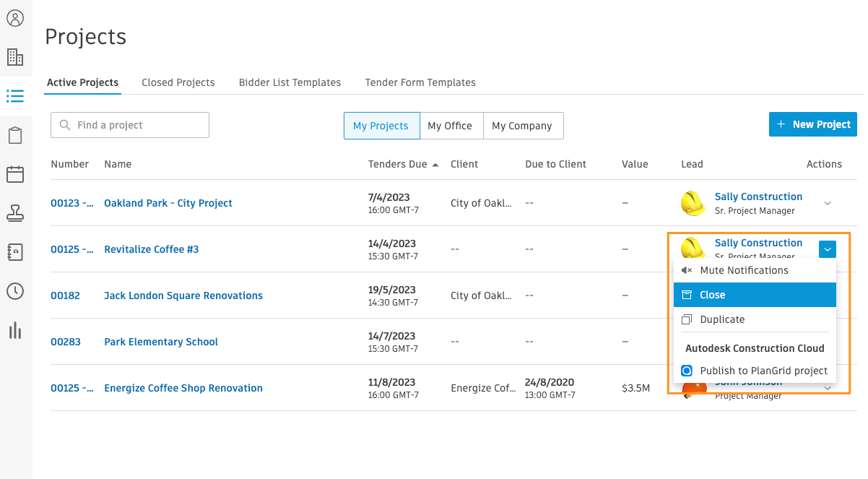Open Energize Coffee Shop Renovation project
The image size is (868, 479).
[183, 388]
